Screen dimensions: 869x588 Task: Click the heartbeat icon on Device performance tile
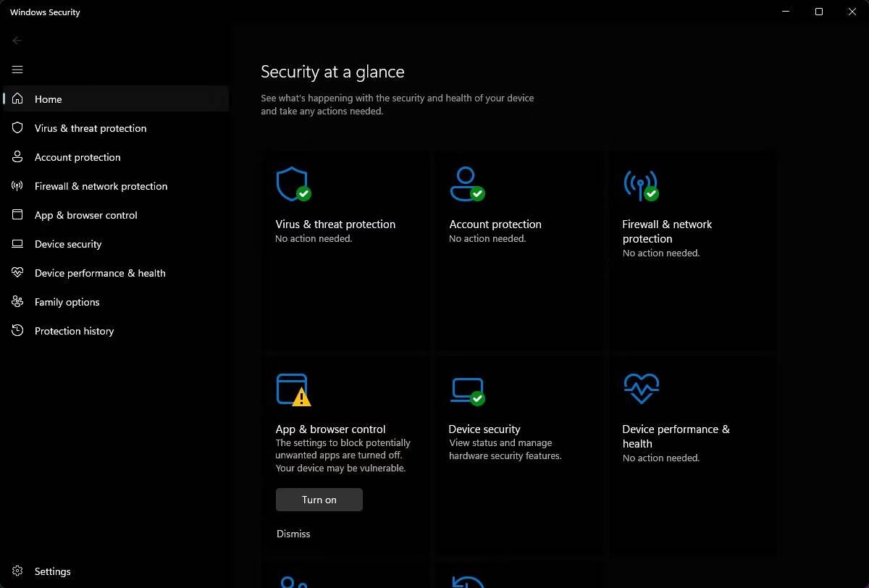click(x=640, y=388)
